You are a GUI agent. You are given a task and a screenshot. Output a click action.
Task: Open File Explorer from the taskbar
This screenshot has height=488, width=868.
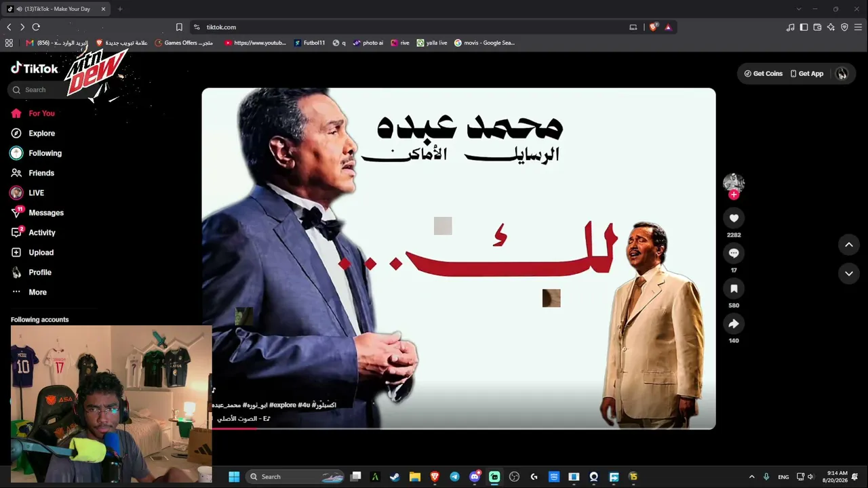click(x=414, y=476)
